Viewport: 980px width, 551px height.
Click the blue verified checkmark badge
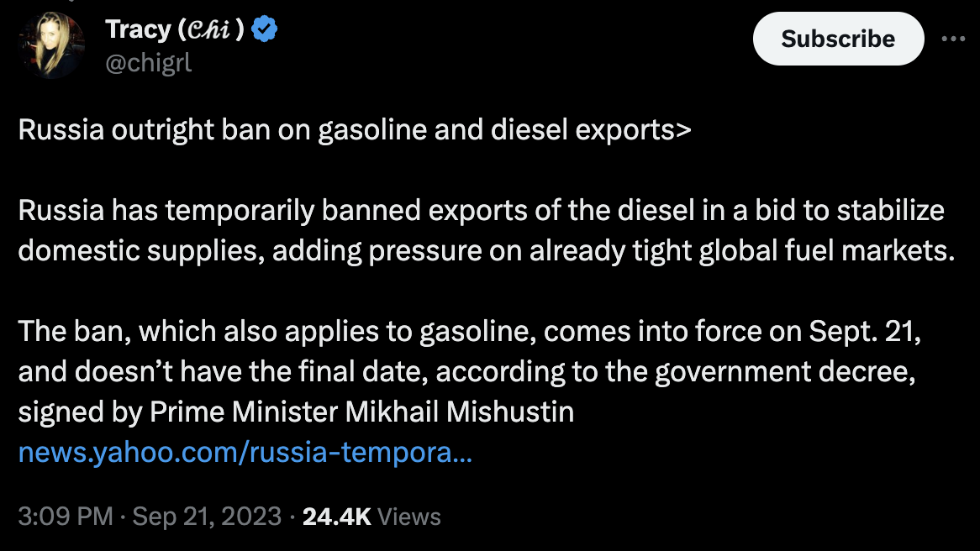[266, 31]
